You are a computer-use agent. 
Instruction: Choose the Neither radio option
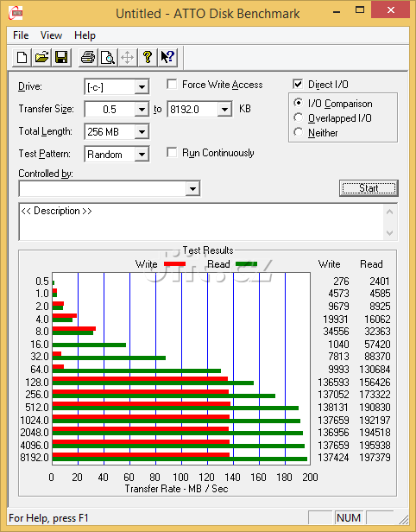pyautogui.click(x=299, y=132)
